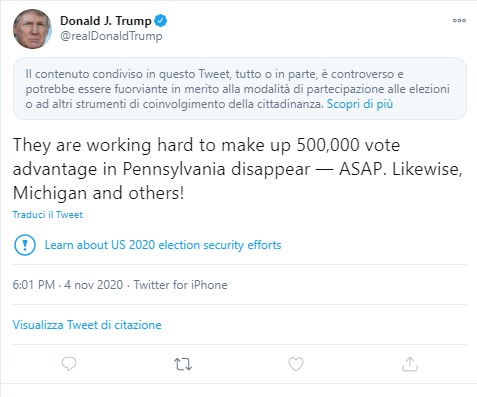Click the grey disputed-content warning box
477x397 pixels.
(x=240, y=89)
